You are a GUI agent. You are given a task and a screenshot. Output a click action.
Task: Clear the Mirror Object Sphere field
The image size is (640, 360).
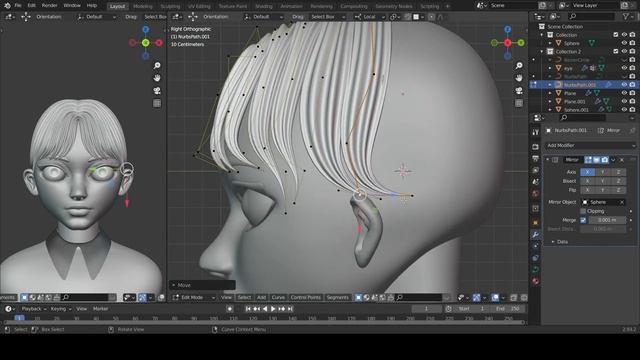pyautogui.click(x=622, y=202)
